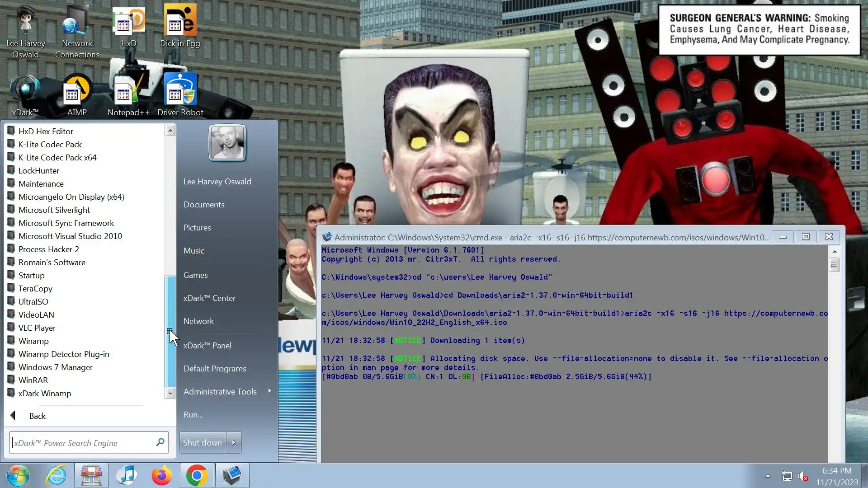This screenshot has width=868, height=488.
Task: Open the Documents start menu item
Action: tap(204, 205)
